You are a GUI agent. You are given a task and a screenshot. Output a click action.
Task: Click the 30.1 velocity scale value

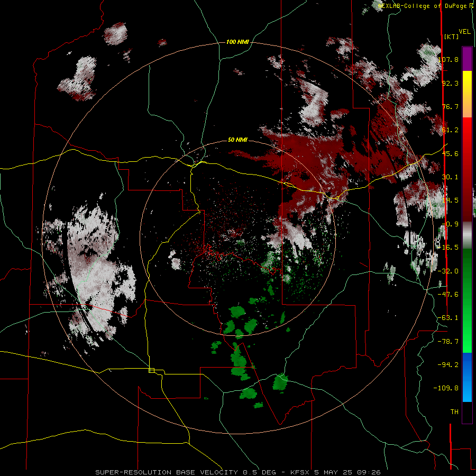tap(450, 177)
